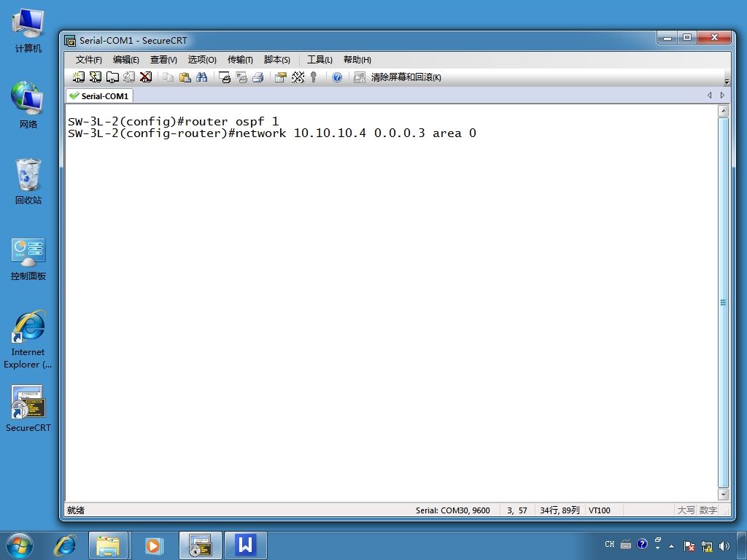Click the Quick Connect lightning icon

click(96, 77)
